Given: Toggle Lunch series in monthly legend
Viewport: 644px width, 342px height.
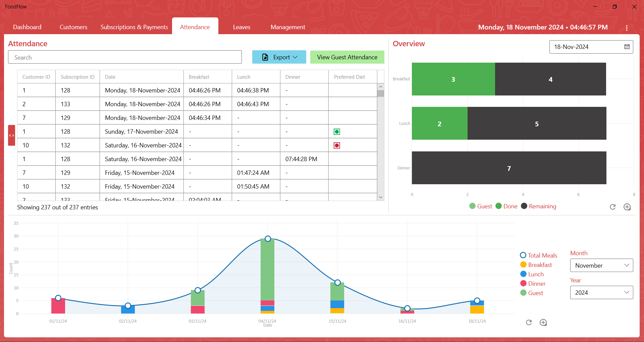Looking at the screenshot, I should 532,274.
